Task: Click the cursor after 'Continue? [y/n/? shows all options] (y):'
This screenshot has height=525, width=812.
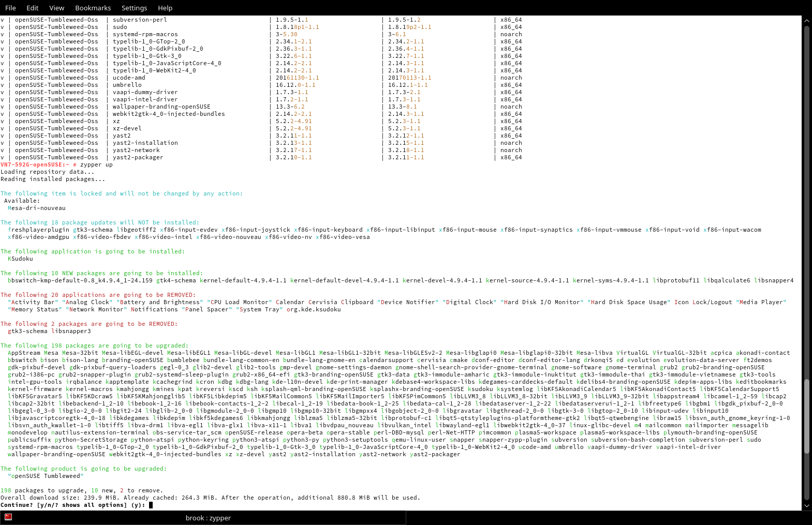Action: [x=151, y=505]
